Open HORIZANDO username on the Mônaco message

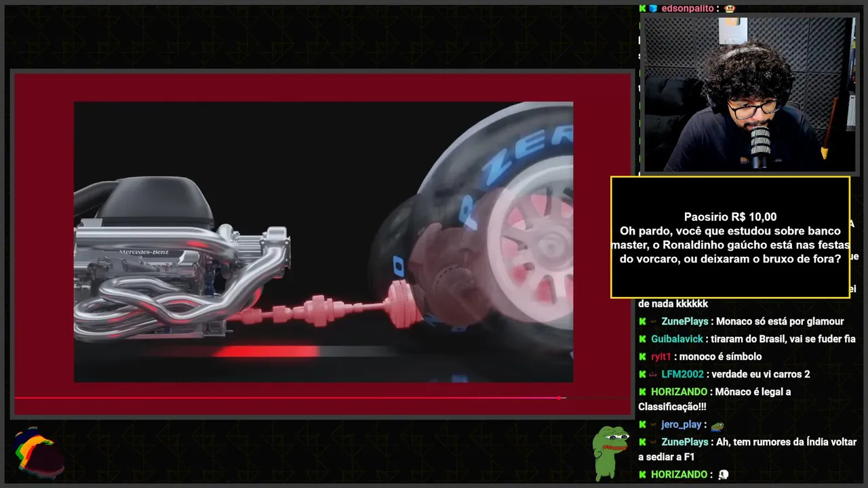coord(679,392)
